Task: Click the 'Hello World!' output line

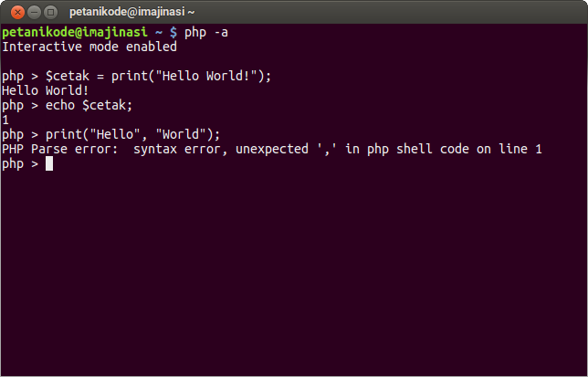Action: pos(46,90)
